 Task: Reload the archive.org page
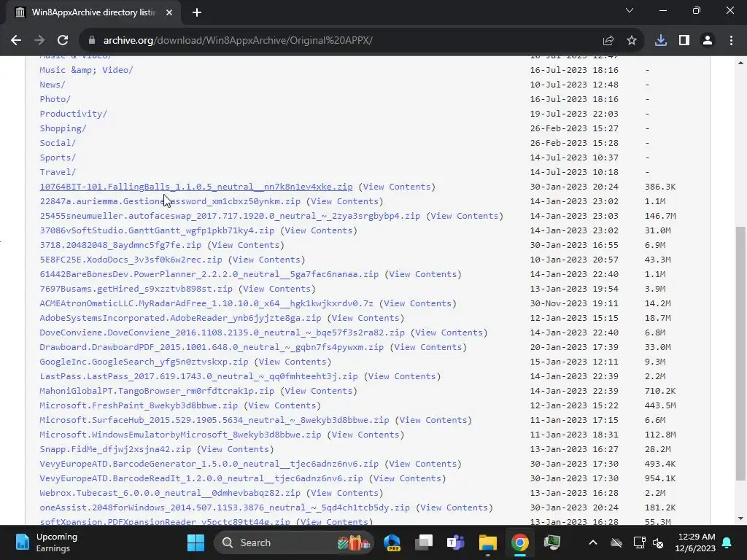point(63,41)
